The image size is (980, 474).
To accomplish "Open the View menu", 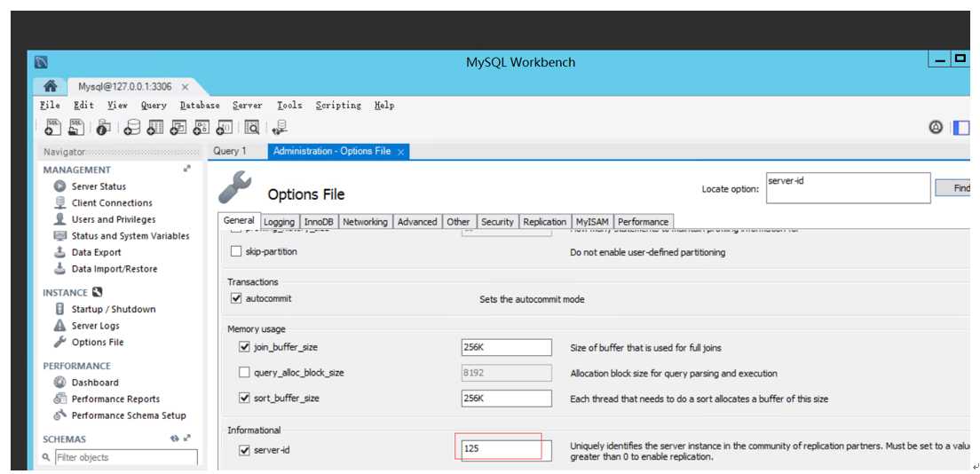I will [x=117, y=105].
